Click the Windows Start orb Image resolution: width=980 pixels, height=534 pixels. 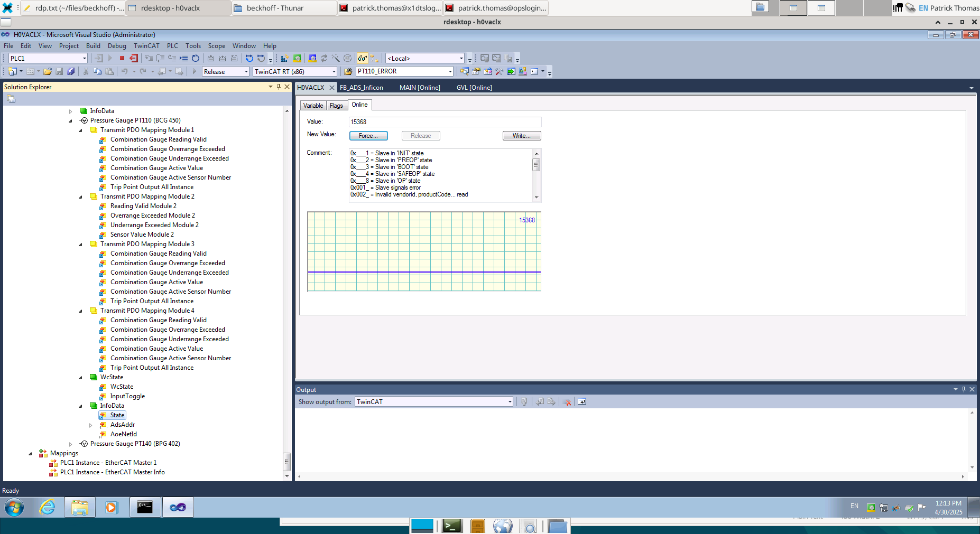click(14, 508)
